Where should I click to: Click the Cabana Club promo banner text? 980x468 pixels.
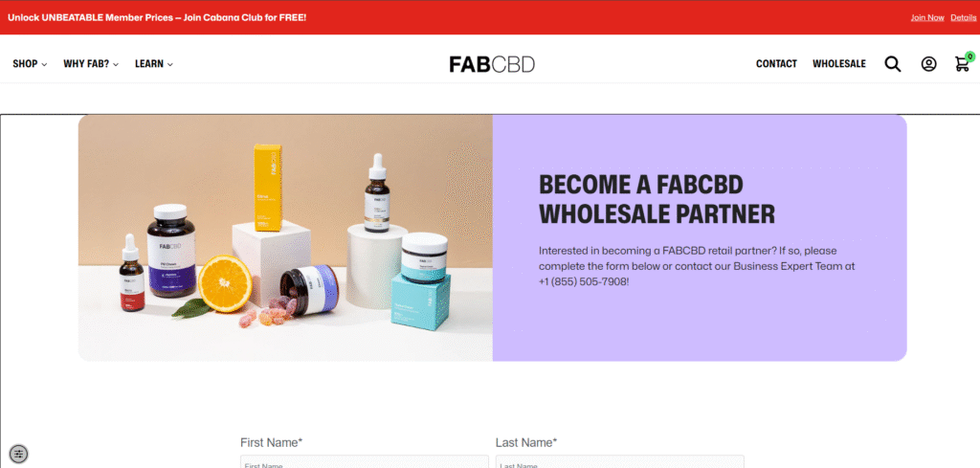pos(157,17)
